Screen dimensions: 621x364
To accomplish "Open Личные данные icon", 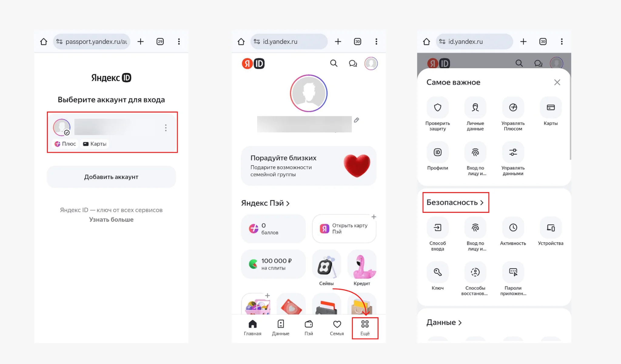I will click(x=475, y=108).
